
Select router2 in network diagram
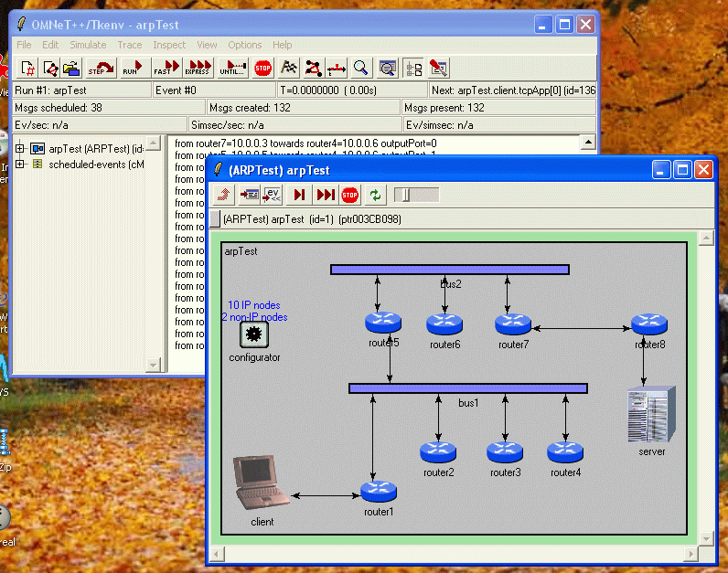(438, 451)
